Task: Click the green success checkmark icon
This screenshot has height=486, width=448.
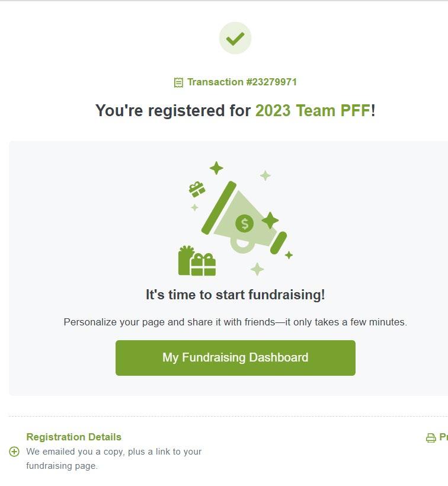Action: [235, 39]
